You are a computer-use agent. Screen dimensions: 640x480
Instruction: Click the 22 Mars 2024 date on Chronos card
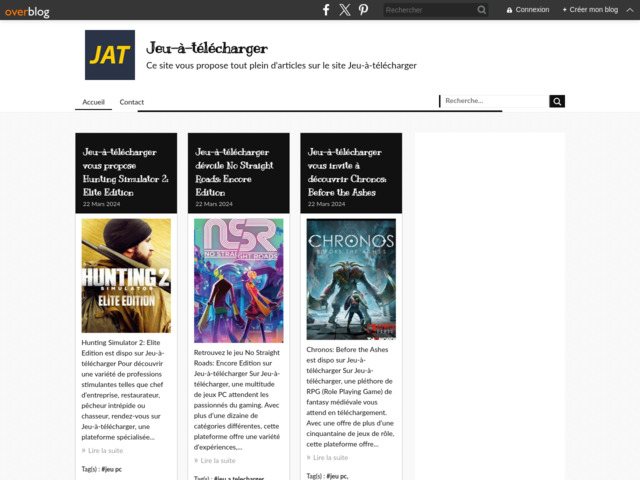[327, 204]
